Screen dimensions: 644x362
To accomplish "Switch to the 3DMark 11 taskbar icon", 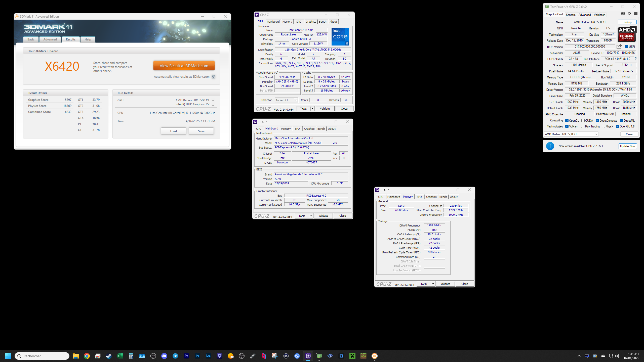I will coord(375,356).
